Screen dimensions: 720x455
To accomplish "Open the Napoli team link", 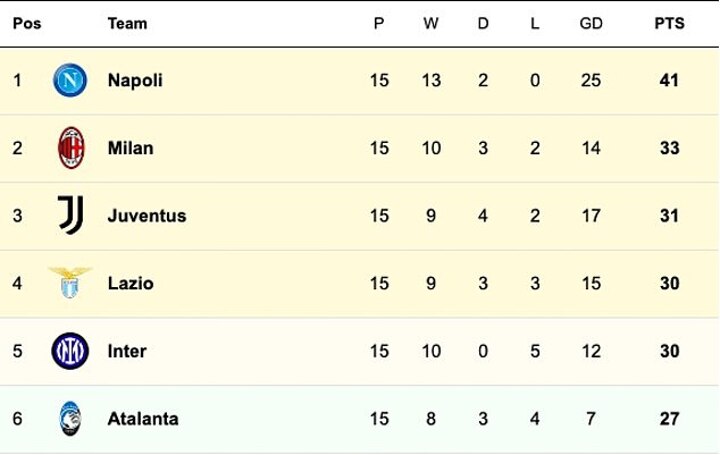I will tap(135, 80).
